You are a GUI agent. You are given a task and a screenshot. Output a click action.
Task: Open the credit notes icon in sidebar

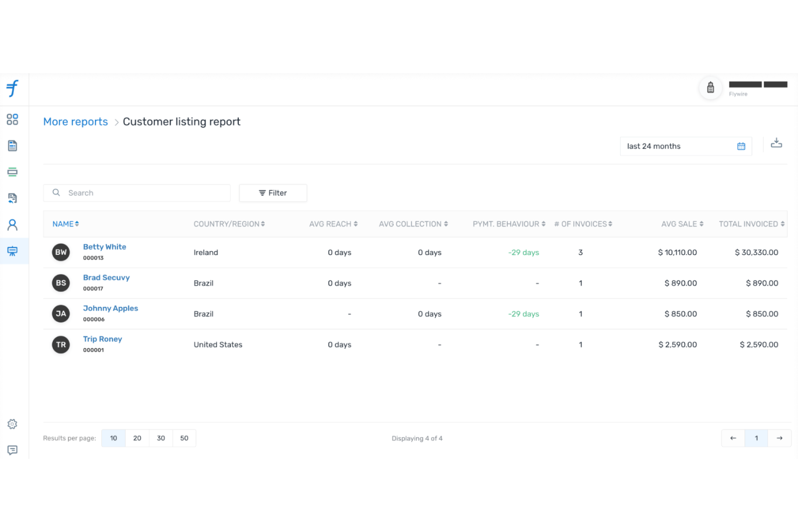click(12, 198)
